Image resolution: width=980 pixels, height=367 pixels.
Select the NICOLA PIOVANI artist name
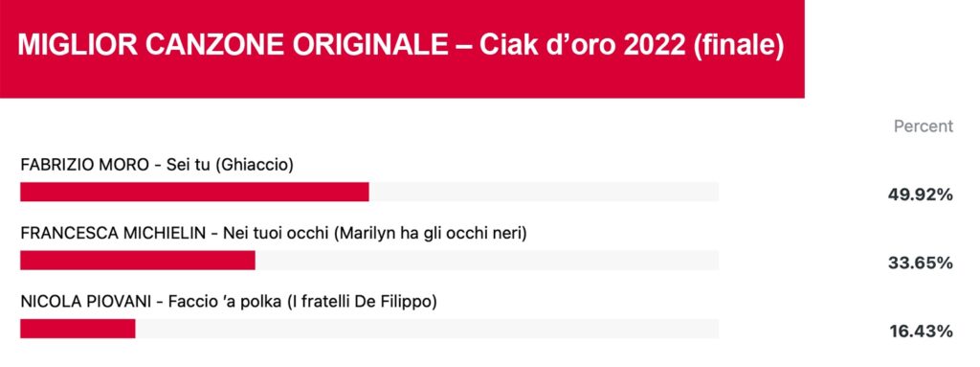pos(86,302)
